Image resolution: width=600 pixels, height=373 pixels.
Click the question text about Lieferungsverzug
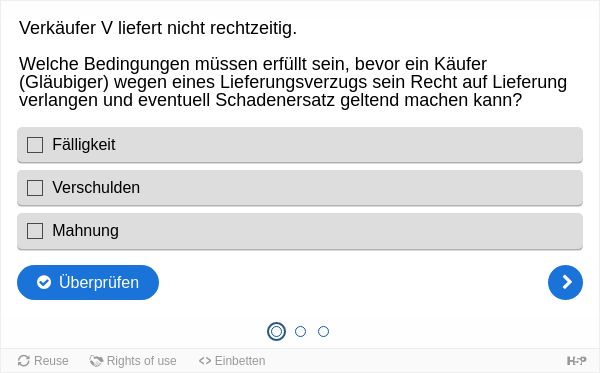pyautogui.click(x=293, y=82)
